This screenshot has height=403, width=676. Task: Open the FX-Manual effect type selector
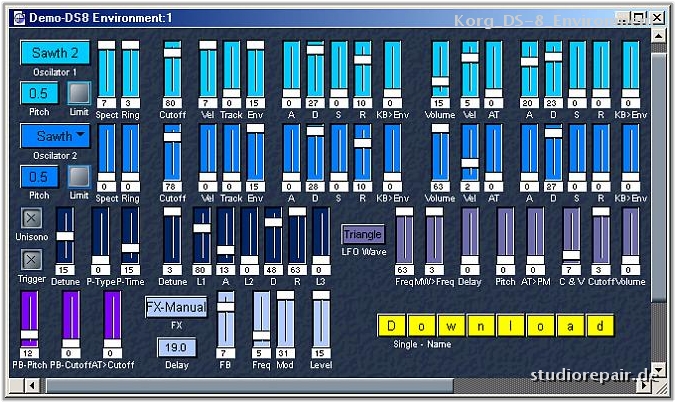176,307
